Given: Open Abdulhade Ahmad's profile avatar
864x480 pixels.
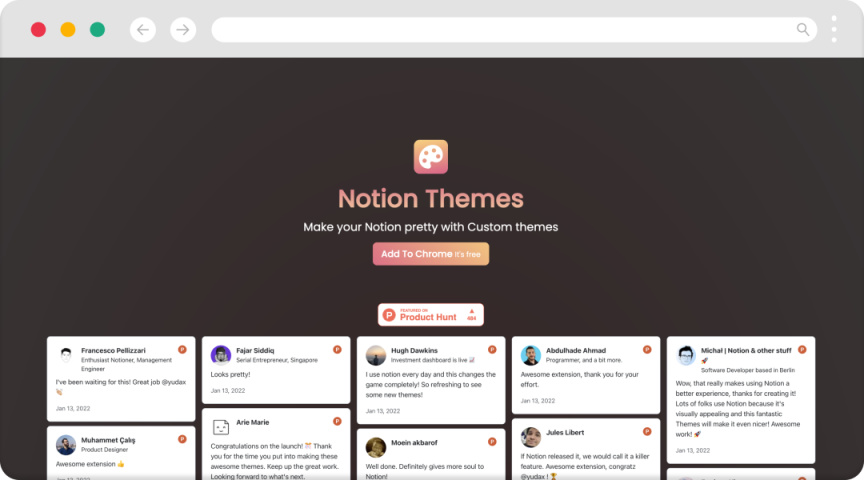Looking at the screenshot, I should [531, 355].
